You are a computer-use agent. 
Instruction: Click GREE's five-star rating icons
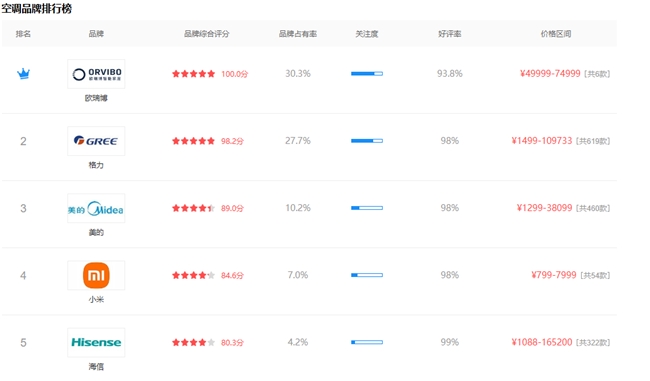tap(194, 141)
